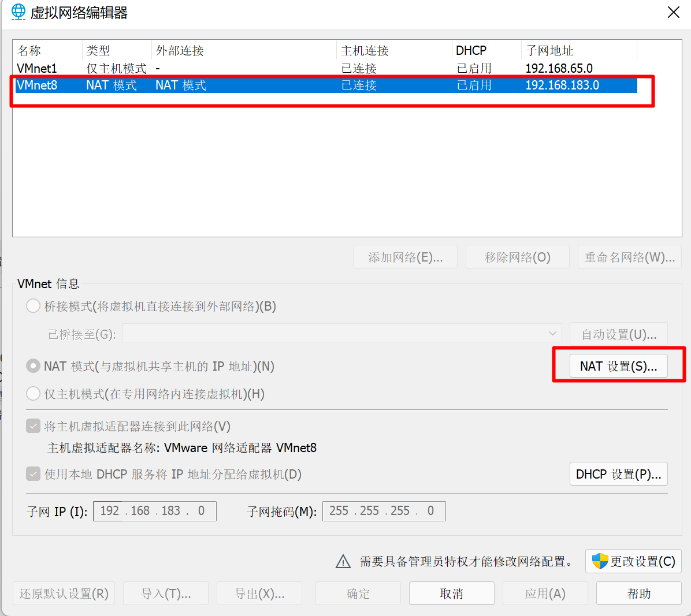
Task: Close the Virtual Network Editor window
Action: pyautogui.click(x=673, y=12)
